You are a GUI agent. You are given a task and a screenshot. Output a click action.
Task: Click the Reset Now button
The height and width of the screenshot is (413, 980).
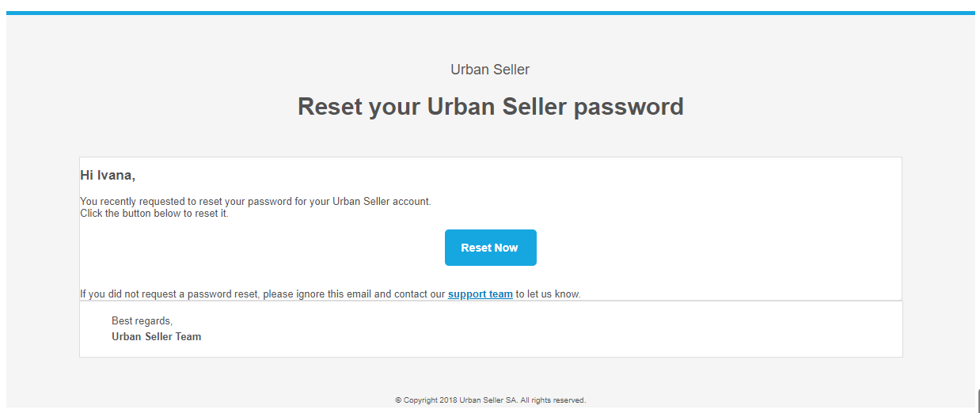click(490, 248)
